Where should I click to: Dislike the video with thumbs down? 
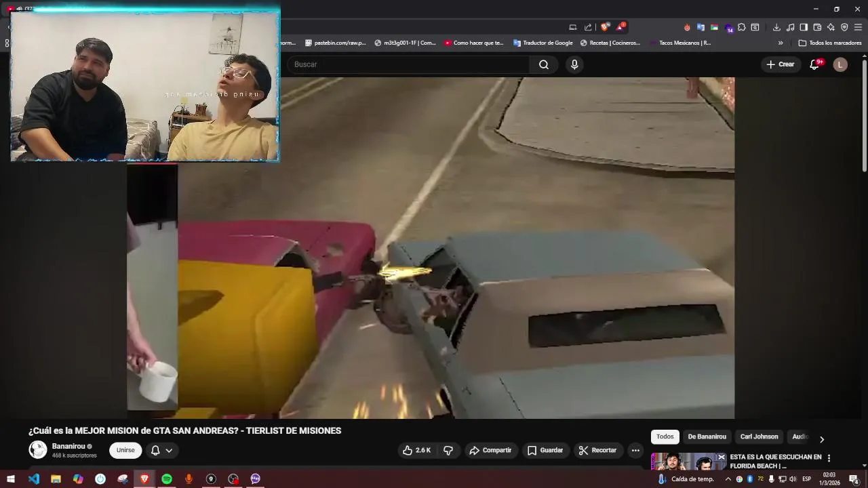pos(448,450)
